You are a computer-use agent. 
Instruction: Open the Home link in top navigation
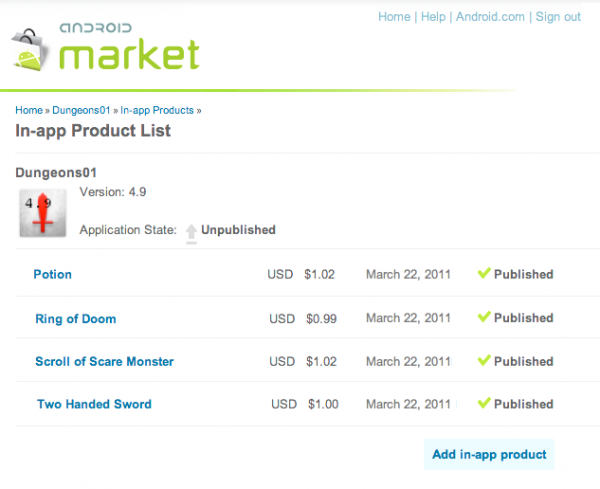point(394,17)
